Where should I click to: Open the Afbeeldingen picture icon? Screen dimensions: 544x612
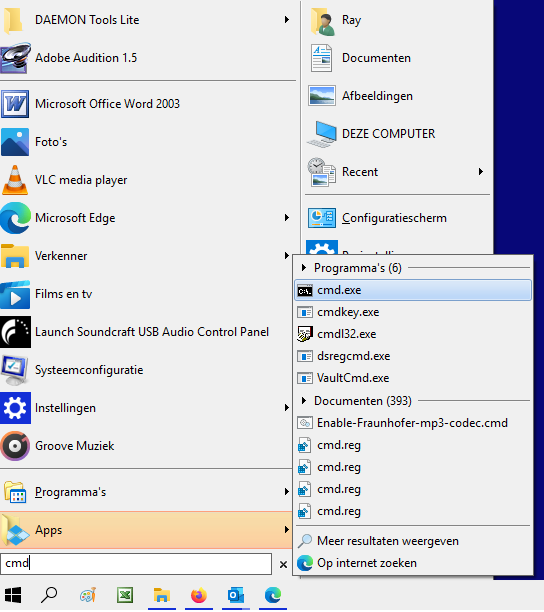tap(322, 96)
